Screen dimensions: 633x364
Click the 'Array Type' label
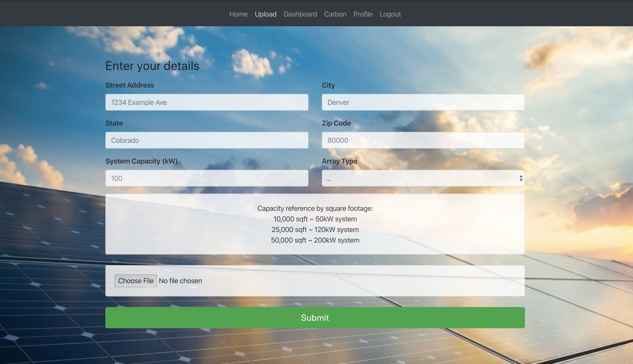coord(339,161)
